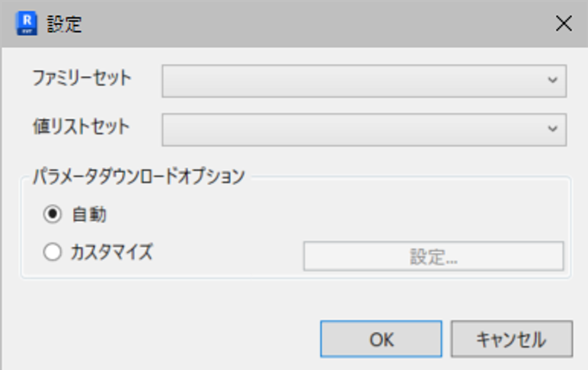588x370 pixels.
Task: Select the カスタマイズ radio button
Action: (52, 254)
